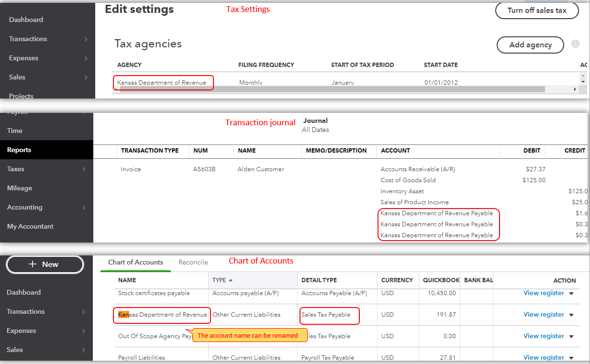590x364 pixels.
Task: View register for Payroll Liabilities
Action: (x=544, y=357)
